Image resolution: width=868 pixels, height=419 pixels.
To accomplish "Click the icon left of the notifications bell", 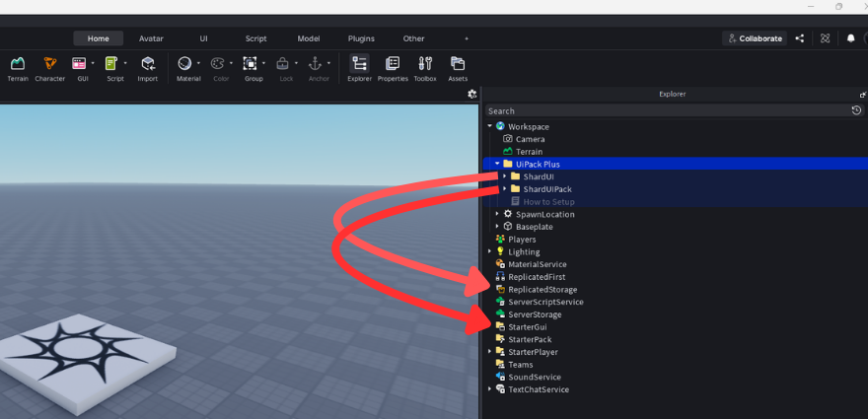I will tap(825, 38).
